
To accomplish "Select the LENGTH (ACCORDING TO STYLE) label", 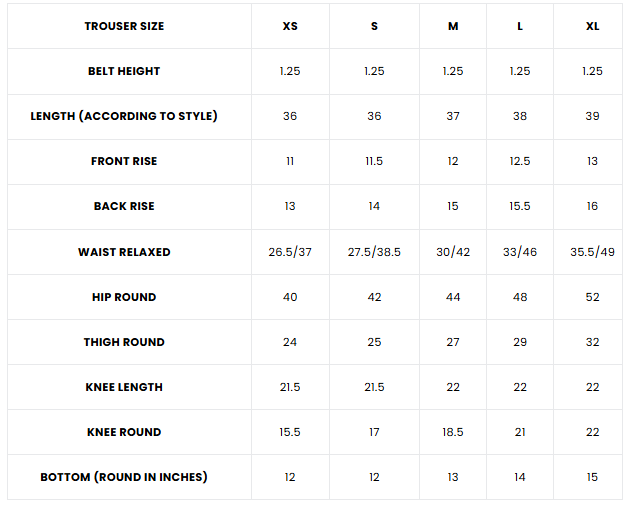I will click(x=124, y=116).
